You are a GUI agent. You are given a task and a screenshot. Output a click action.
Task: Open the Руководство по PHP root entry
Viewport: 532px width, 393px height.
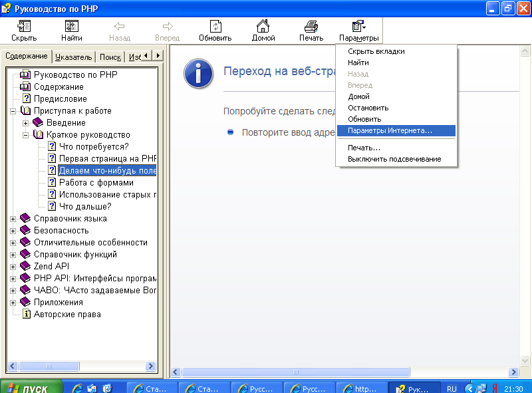point(76,74)
